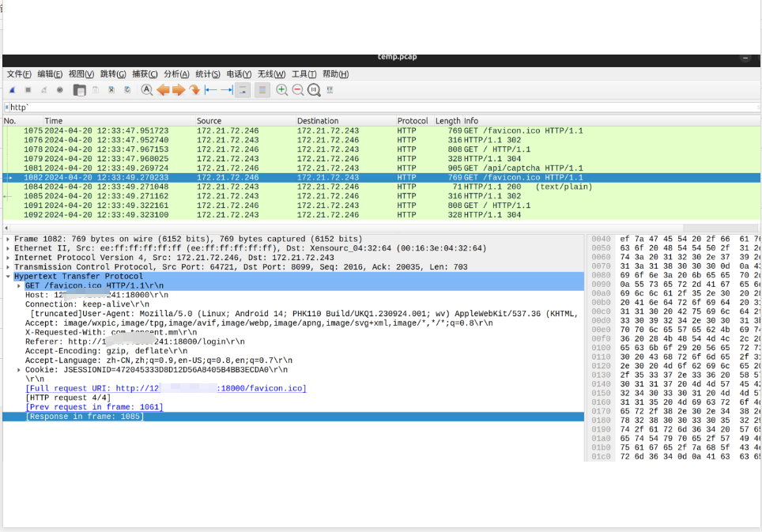Toggle auto-scroll during live capture
The image size is (762, 532).
tap(243, 90)
